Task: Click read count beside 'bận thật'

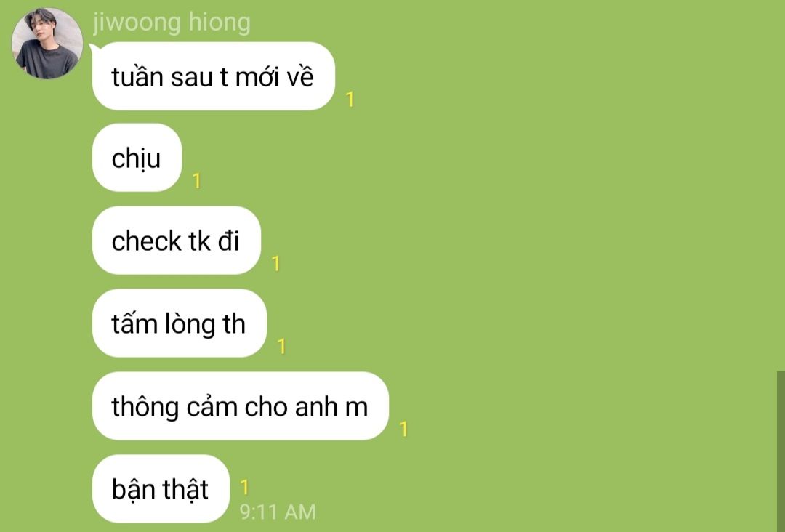Action: [x=244, y=486]
